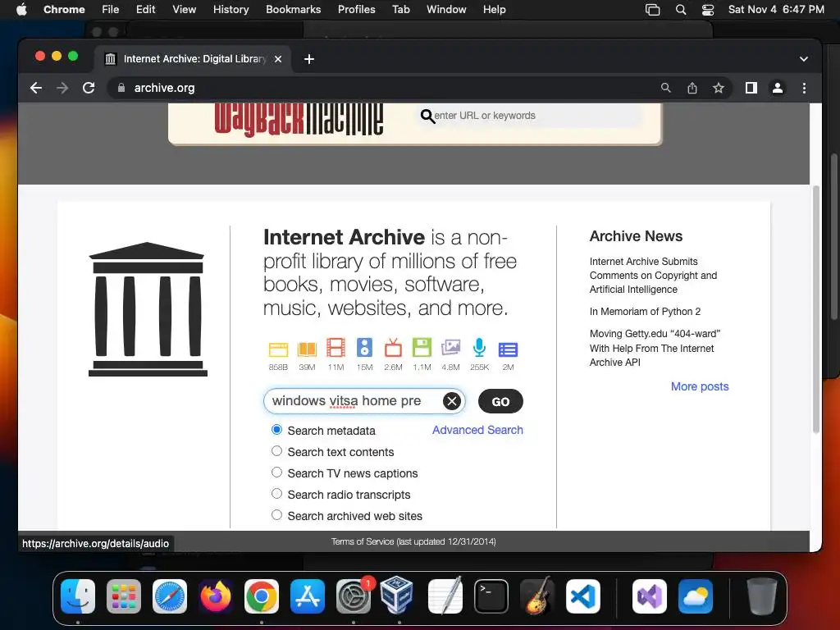840x630 pixels.
Task: Open the In Memoriam of Python 2 post
Action: 645,312
